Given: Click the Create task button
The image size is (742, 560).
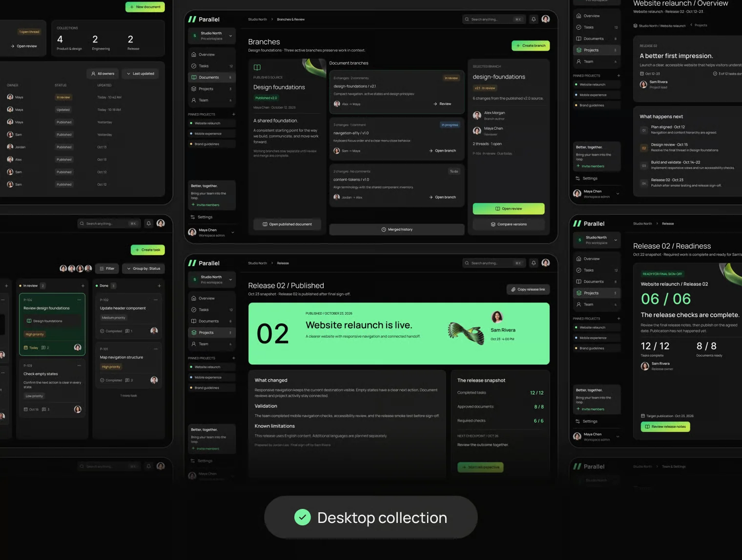Looking at the screenshot, I should pyautogui.click(x=148, y=250).
